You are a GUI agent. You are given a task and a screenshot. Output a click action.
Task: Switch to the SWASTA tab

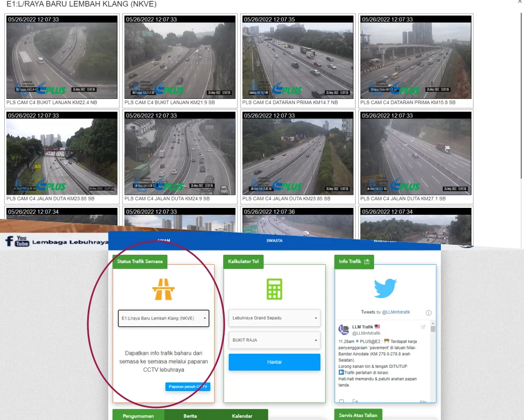click(274, 241)
